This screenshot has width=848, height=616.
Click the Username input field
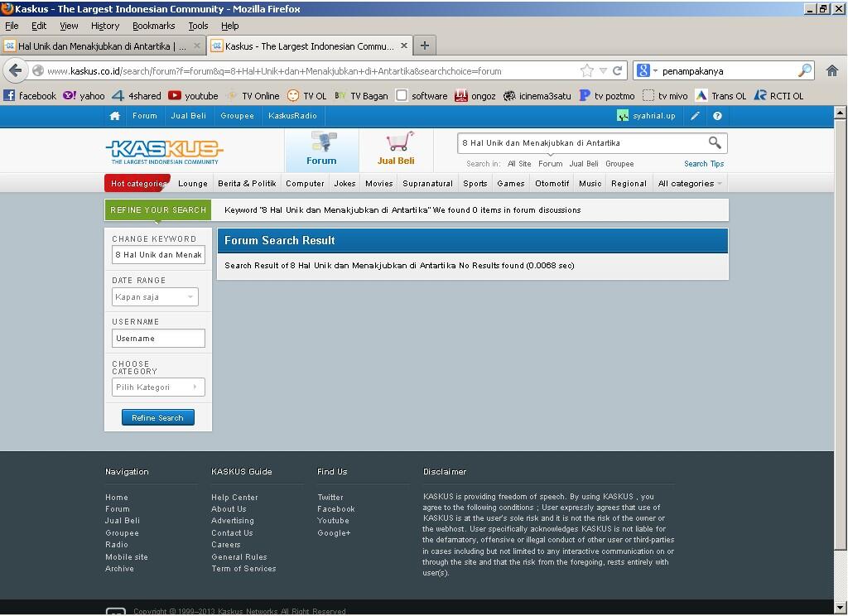[158, 338]
